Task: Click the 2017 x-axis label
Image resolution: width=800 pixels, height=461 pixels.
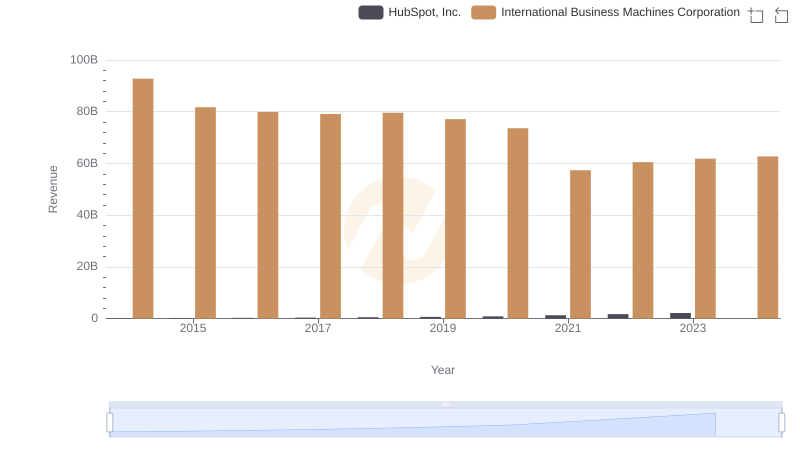Action: pos(318,328)
